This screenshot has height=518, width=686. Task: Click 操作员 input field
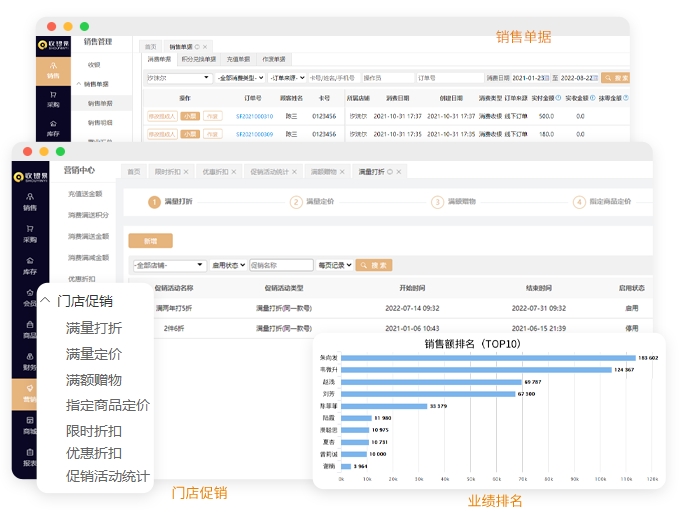click(x=388, y=78)
